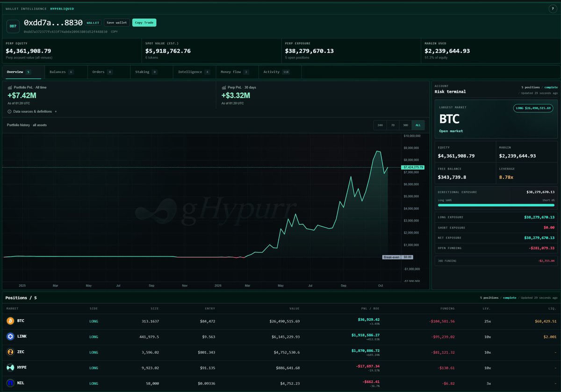Click the 8.78x leverage value
This screenshot has height=392, width=561.
[x=506, y=178]
